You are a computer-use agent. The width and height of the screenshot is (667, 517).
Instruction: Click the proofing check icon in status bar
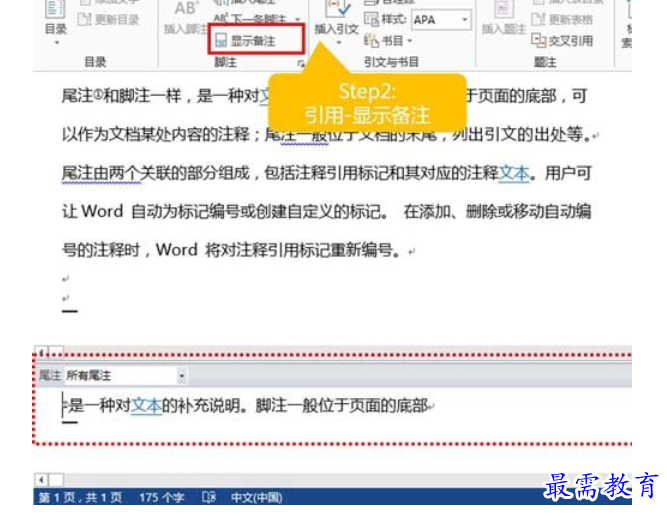click(209, 497)
